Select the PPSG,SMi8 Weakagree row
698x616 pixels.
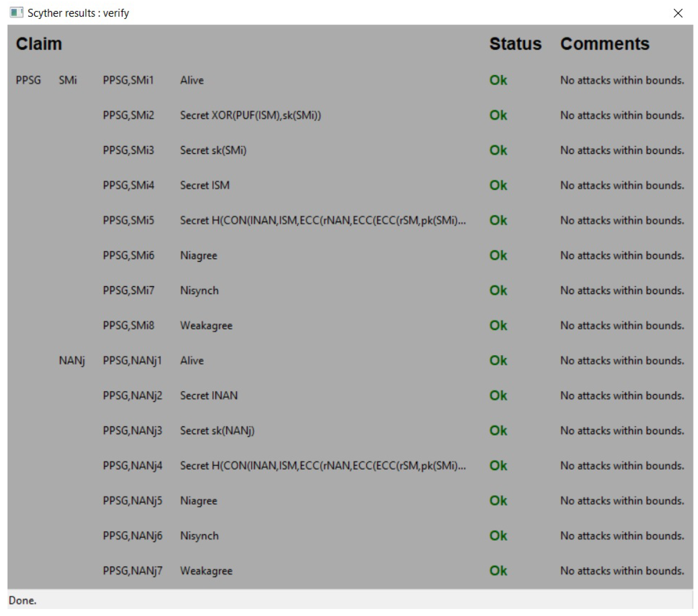[206, 326]
